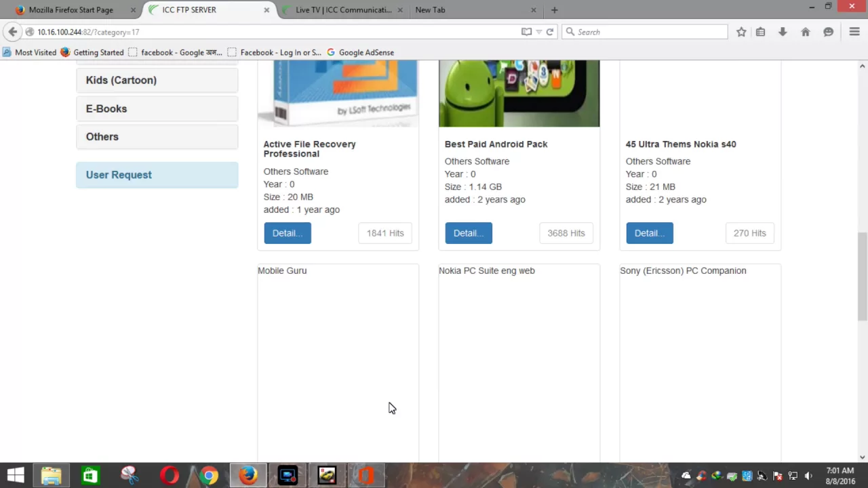This screenshot has width=868, height=488.
Task: Open Most Visited bookmarks folder
Action: [29, 52]
